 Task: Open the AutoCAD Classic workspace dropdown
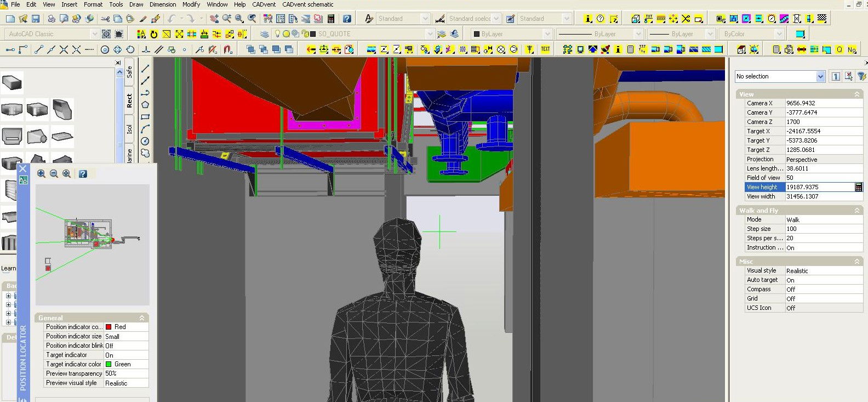click(x=94, y=34)
